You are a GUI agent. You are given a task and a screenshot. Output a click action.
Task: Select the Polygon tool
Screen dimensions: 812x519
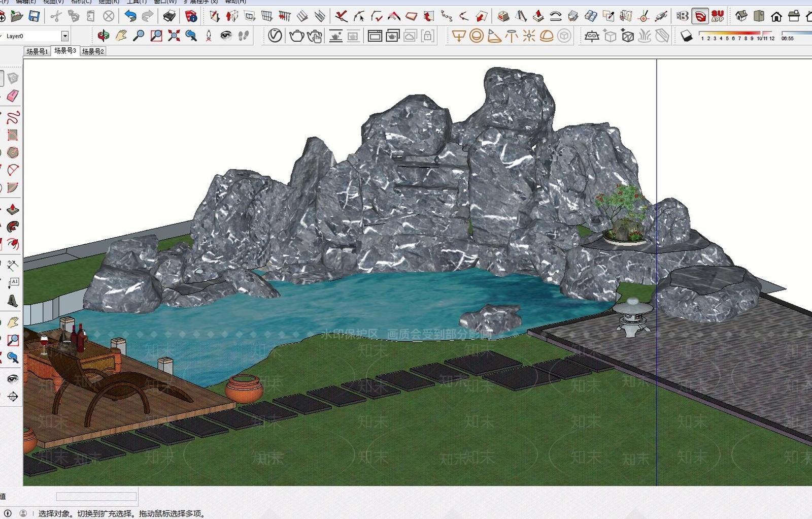point(13,152)
